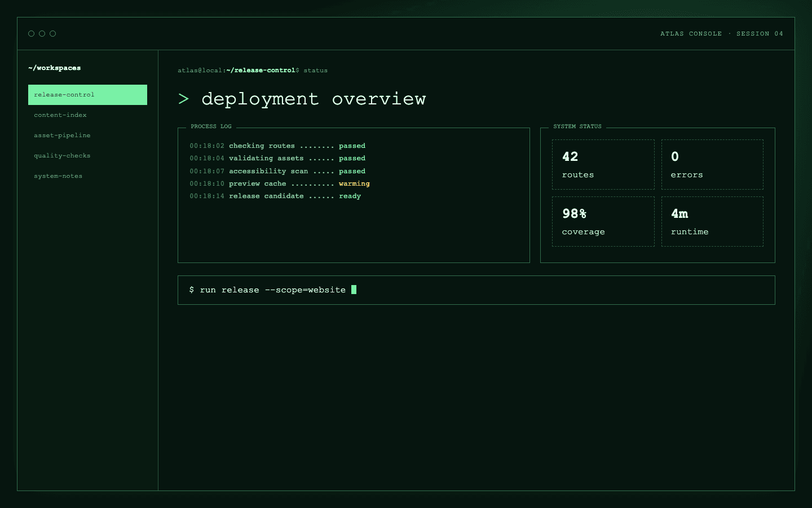Image resolution: width=812 pixels, height=508 pixels.
Task: Click the 98% coverage status card
Action: coord(603,221)
